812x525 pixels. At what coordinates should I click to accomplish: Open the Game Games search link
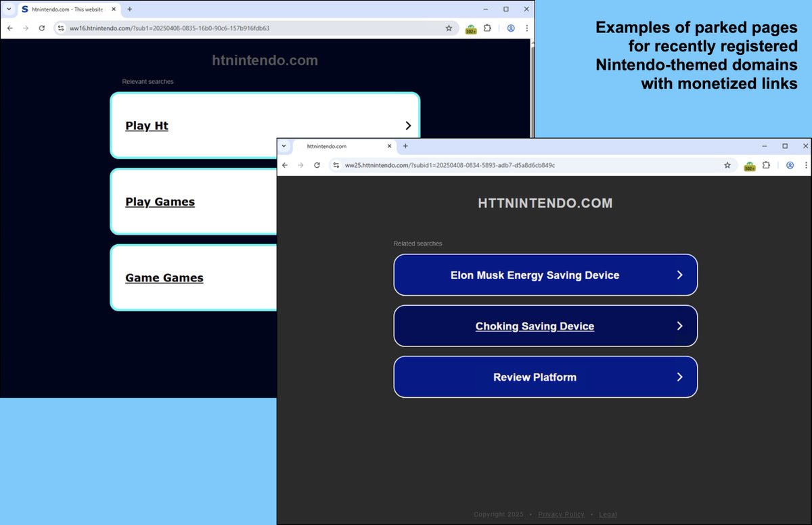[164, 278]
